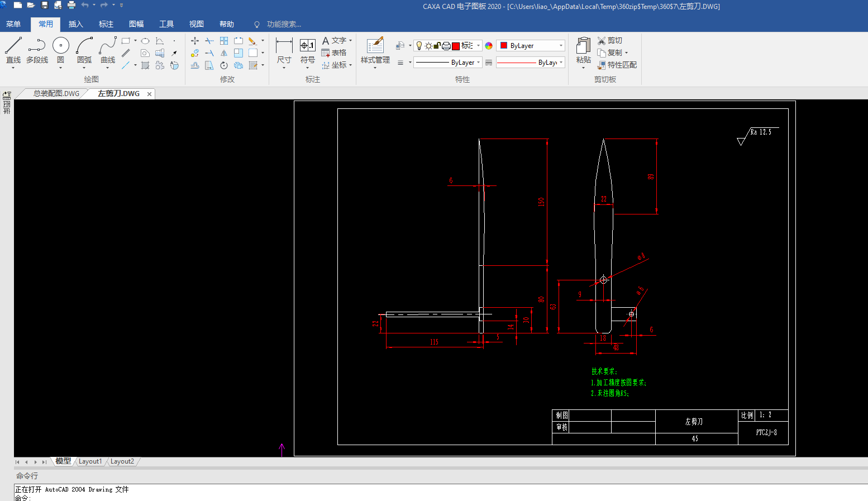The width and height of the screenshot is (868, 501).
Task: Expand the 圆 tool dropdown arrow
Action: point(60,68)
